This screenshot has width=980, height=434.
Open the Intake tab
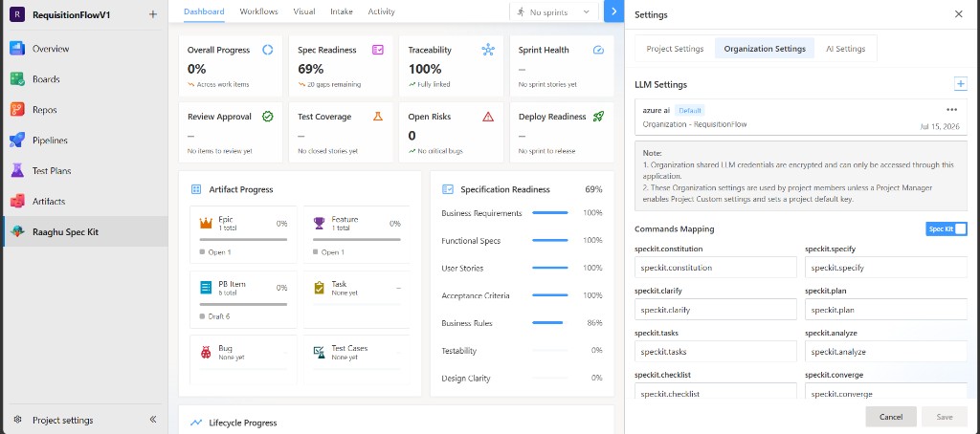pos(342,11)
